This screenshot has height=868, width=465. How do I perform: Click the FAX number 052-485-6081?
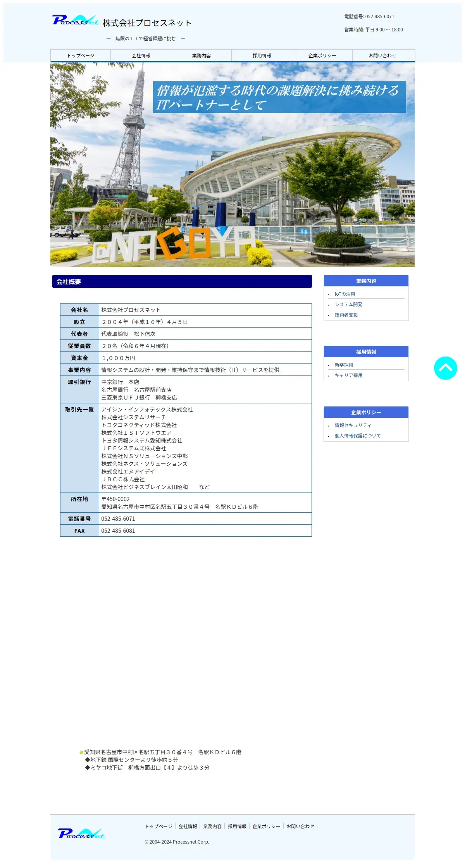tap(118, 531)
